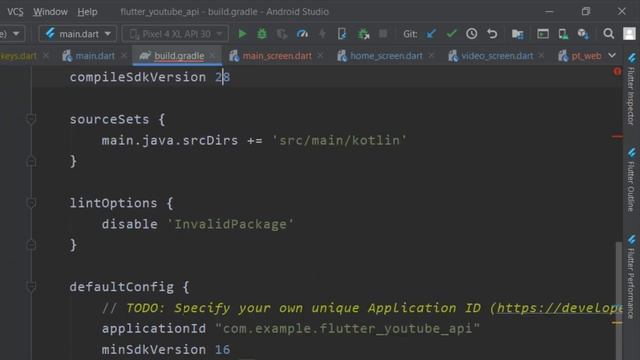Click main.java.srcDirs text
The height and width of the screenshot is (360, 640).
170,140
